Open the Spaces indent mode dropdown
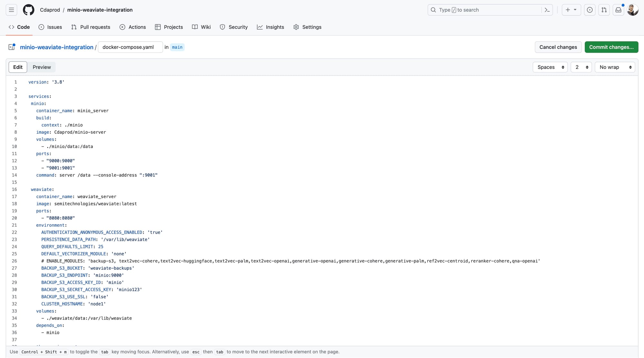Screen dimensions: 644x358 coord(550,67)
